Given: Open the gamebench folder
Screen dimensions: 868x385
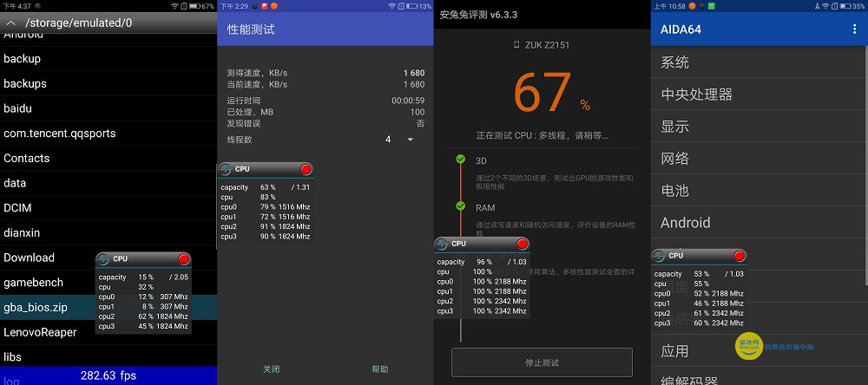Looking at the screenshot, I should point(108,283).
